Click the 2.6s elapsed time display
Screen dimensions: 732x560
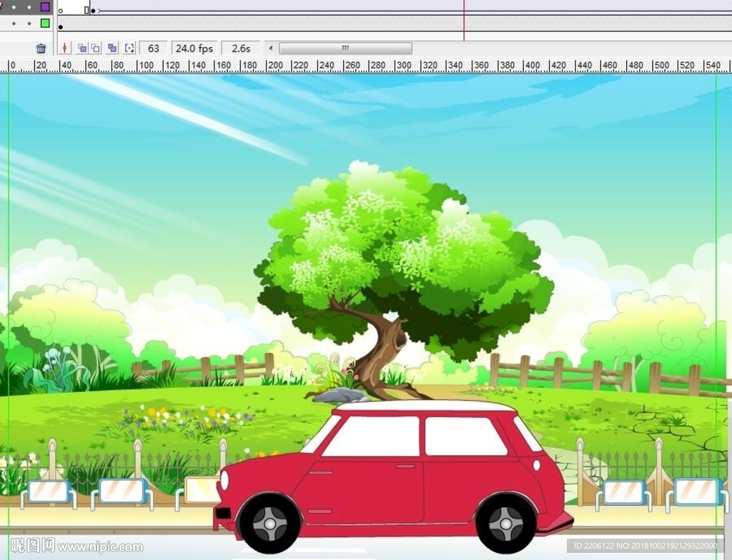[x=241, y=49]
